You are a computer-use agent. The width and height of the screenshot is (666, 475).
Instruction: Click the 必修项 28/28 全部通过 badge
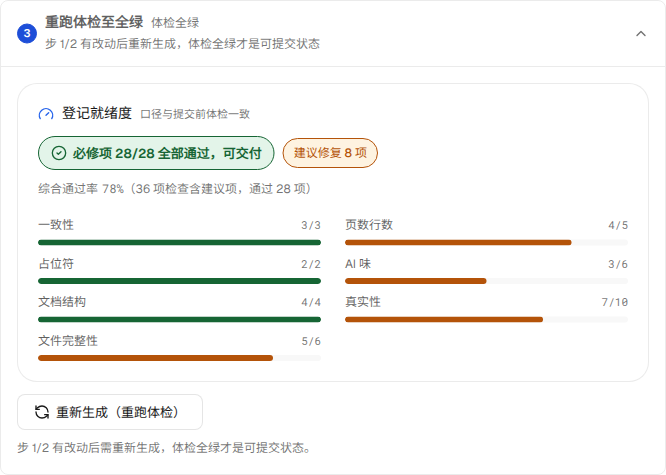(156, 153)
